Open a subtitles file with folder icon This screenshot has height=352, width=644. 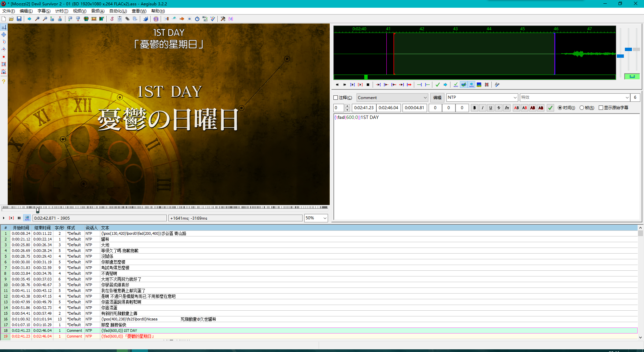click(x=11, y=19)
